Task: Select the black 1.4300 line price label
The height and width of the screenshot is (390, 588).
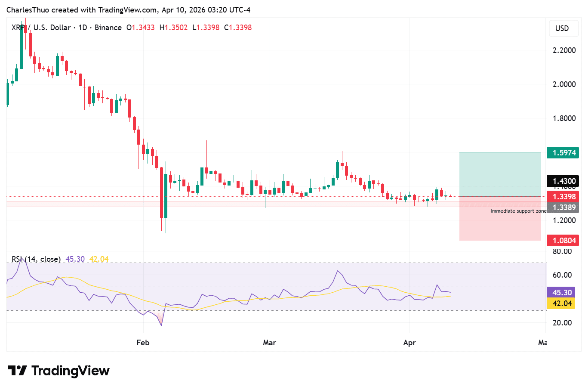Action: pyautogui.click(x=563, y=181)
